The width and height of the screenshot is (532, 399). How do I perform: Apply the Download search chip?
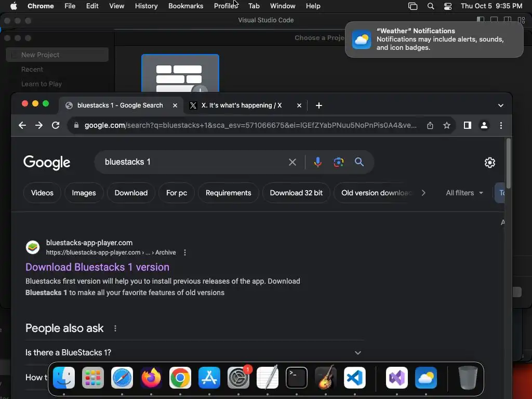coord(131,193)
